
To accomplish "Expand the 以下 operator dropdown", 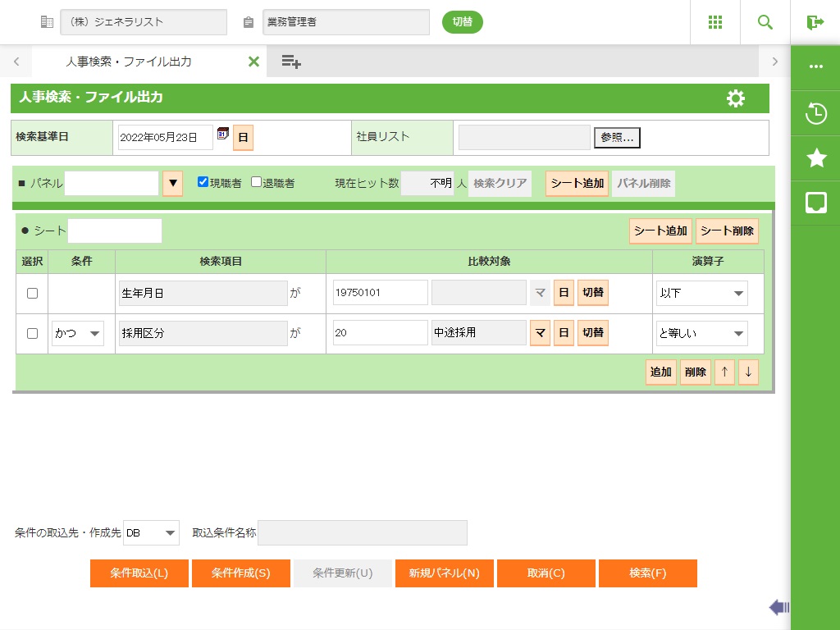I will coord(701,293).
